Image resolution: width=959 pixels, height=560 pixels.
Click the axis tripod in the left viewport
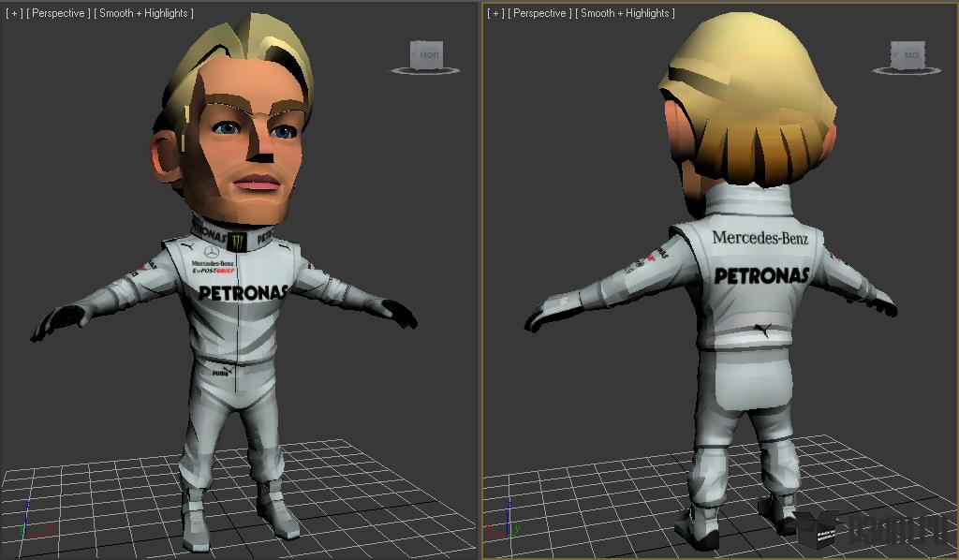[32, 526]
